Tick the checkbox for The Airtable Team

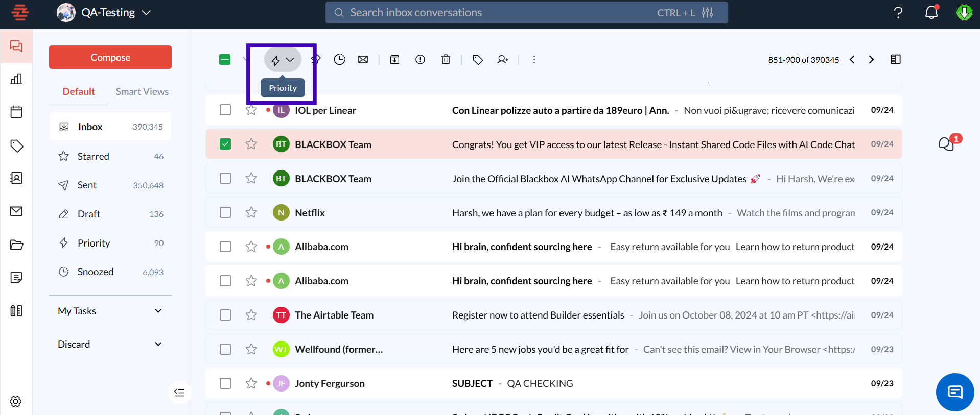coord(225,315)
